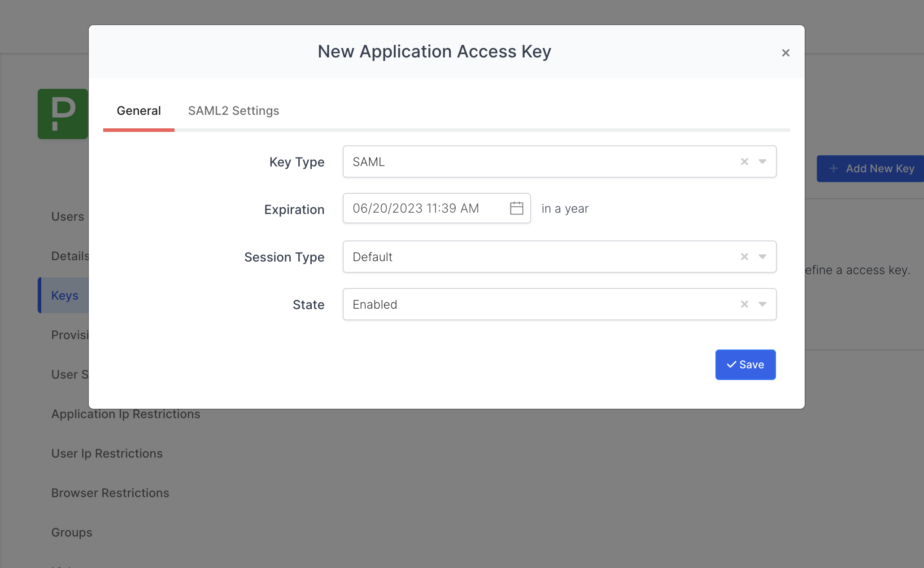This screenshot has width=924, height=568.
Task: Clear the State Enabled selection
Action: click(x=744, y=304)
